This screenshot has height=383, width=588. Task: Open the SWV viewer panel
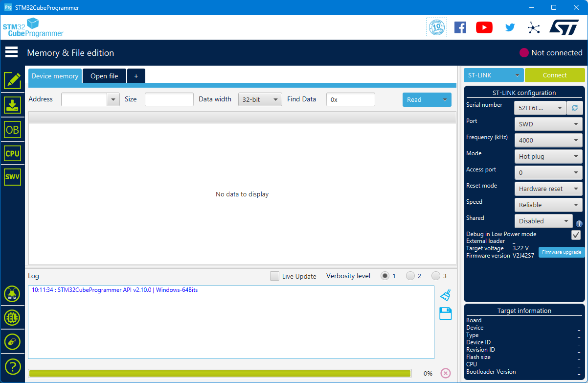point(12,177)
